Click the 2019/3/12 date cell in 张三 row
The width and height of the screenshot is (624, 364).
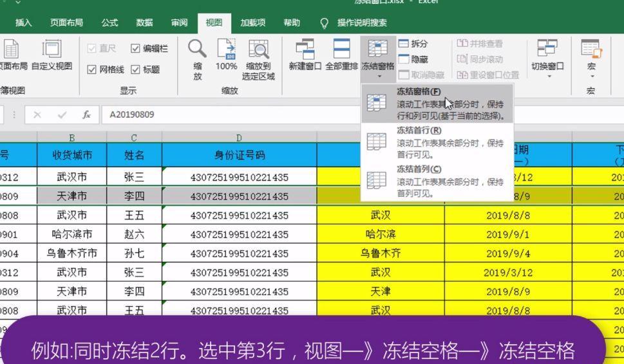coord(508,272)
